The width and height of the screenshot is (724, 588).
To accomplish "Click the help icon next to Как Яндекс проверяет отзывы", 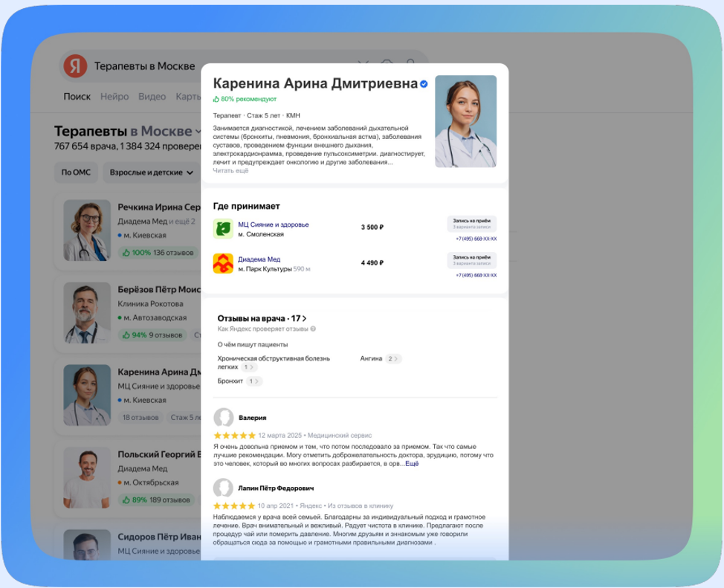I will [313, 329].
